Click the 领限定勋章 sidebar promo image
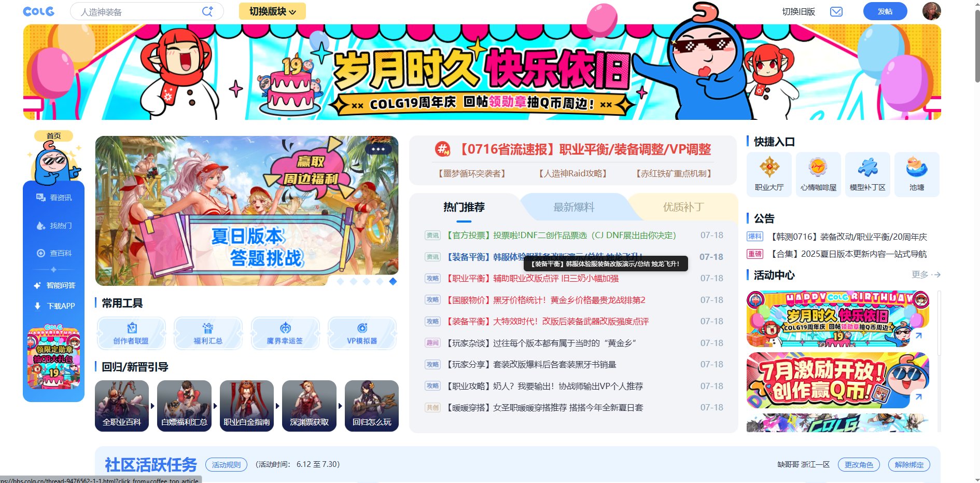980x483 pixels. pyautogui.click(x=54, y=357)
